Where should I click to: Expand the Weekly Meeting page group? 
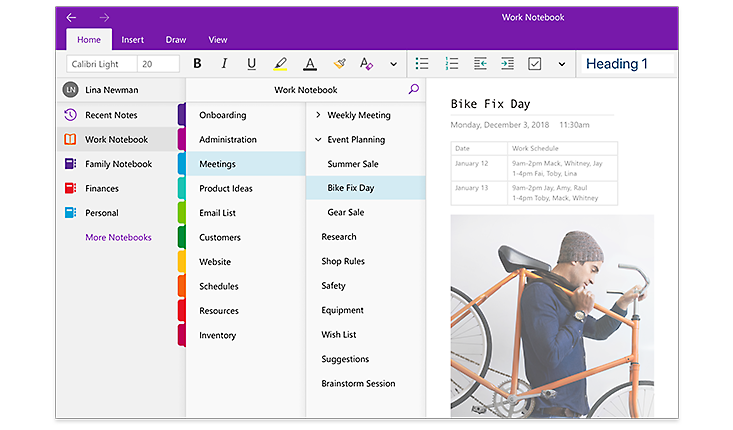click(x=318, y=115)
